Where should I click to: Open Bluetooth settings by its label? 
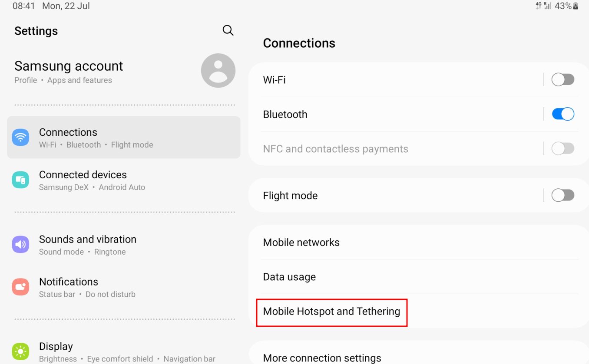[285, 114]
